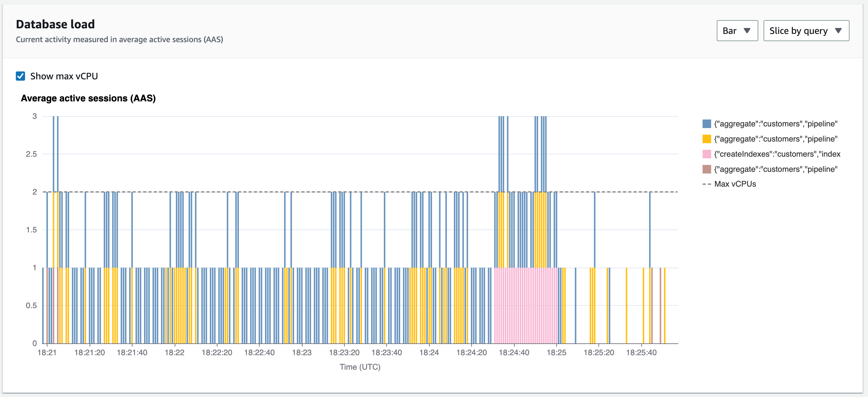Click the Bar dropdown arrow icon

pos(747,31)
